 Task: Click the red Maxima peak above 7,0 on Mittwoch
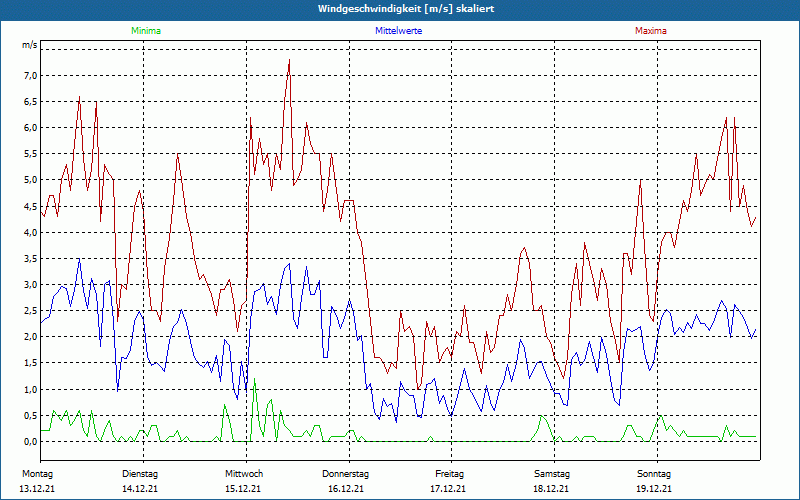coord(289,60)
